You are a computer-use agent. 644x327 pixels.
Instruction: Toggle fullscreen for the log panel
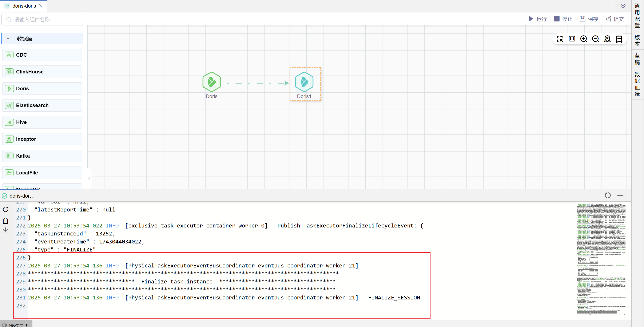(x=608, y=195)
